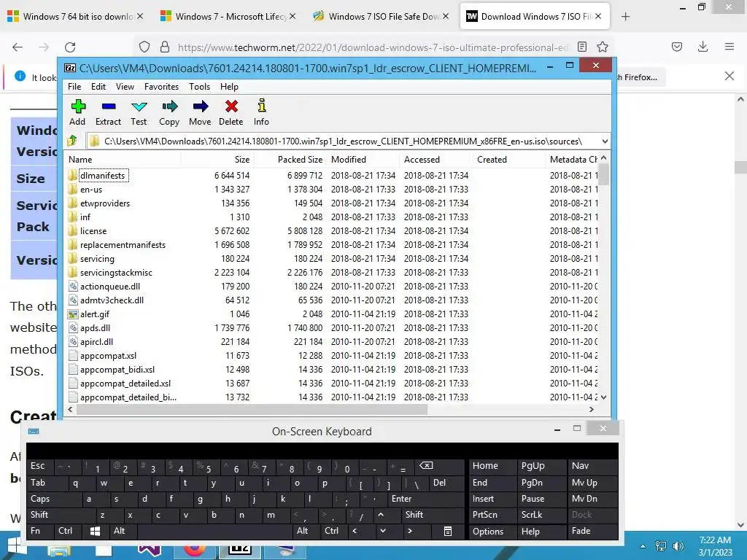Click the taskbar clock 7:22 AM
This screenshot has height=560, width=747.
[715, 546]
